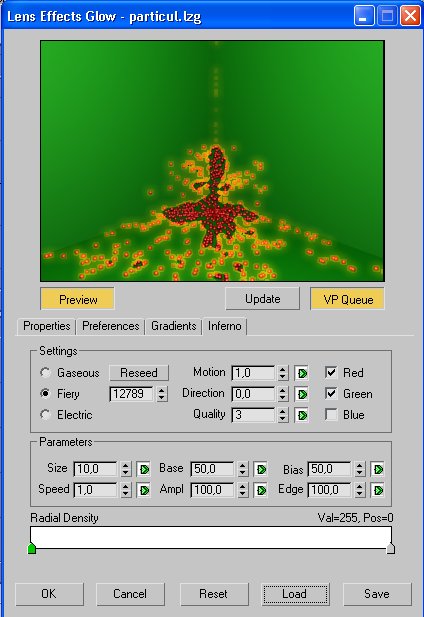Toggle the green animate icon beside Edge
Image resolution: width=424 pixels, height=617 pixels.
tap(378, 490)
